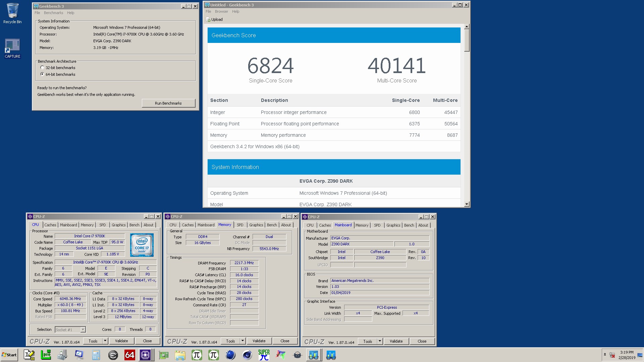Open File menu in small Geekbench 3 window
This screenshot has height=362, width=644.
tap(37, 13)
